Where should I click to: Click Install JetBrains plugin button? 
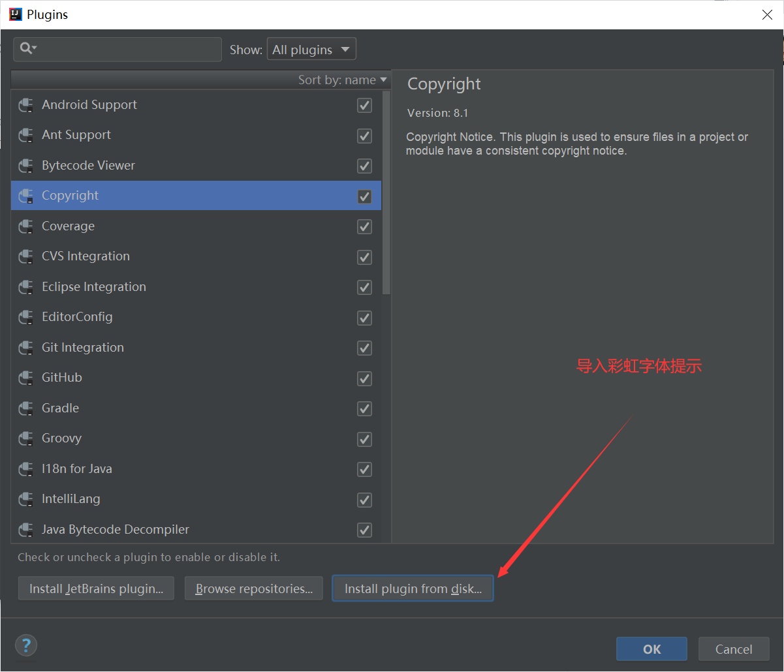pyautogui.click(x=96, y=588)
